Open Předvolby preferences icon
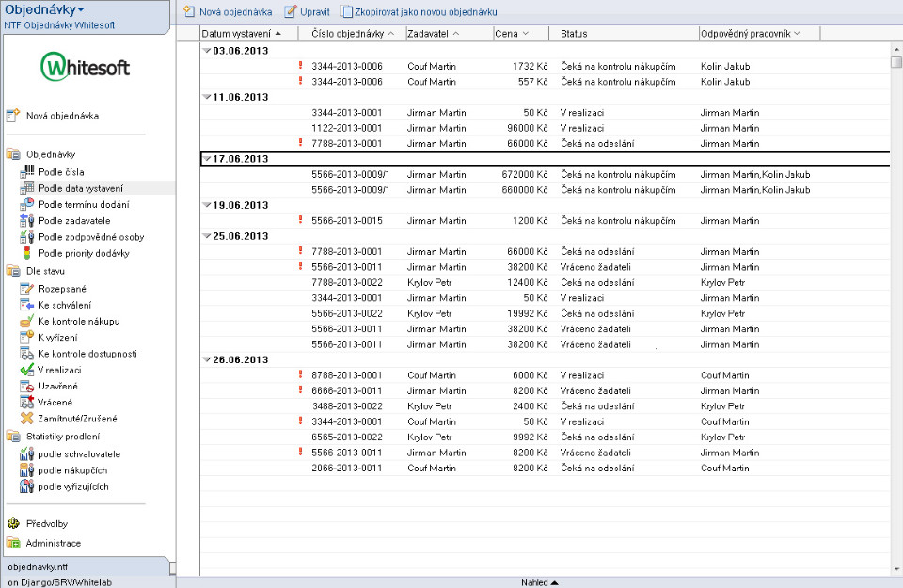The height and width of the screenshot is (588, 903). 13,524
